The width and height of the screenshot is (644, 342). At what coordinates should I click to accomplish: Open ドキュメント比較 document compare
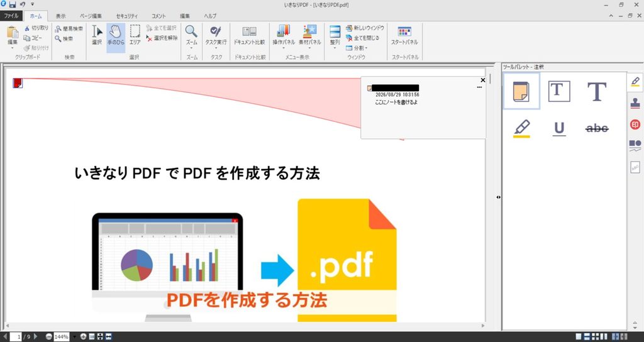(x=249, y=35)
